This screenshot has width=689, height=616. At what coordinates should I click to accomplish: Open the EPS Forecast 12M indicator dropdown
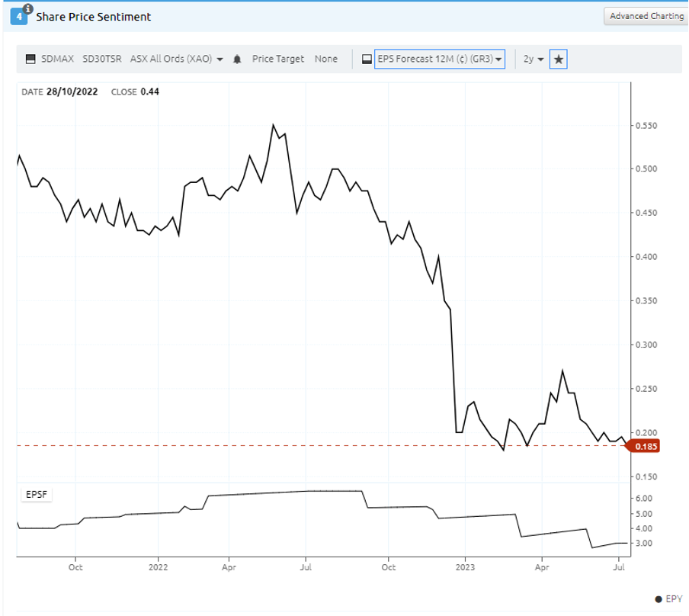tap(440, 59)
